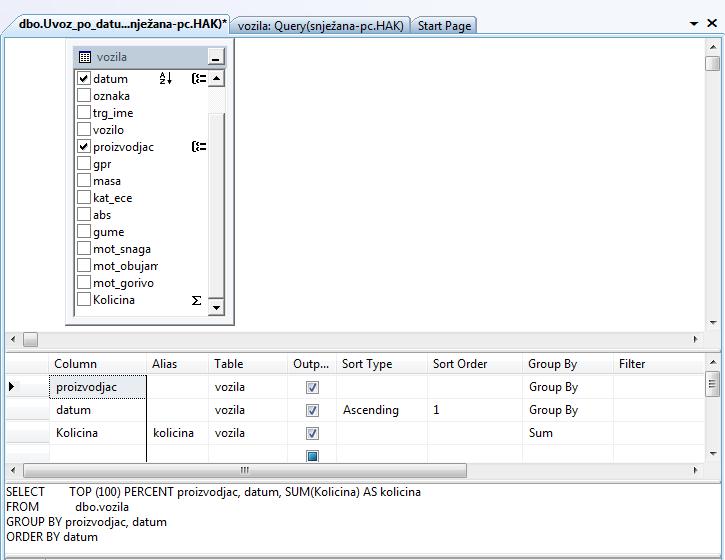725x560 pixels.
Task: Check the vozilo column checkbox
Action: click(83, 129)
